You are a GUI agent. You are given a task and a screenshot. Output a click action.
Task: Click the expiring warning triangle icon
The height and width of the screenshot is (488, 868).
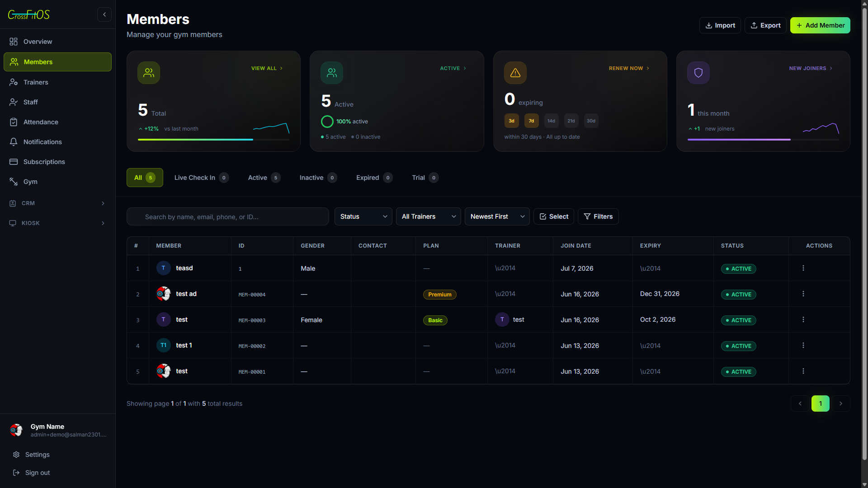[515, 73]
